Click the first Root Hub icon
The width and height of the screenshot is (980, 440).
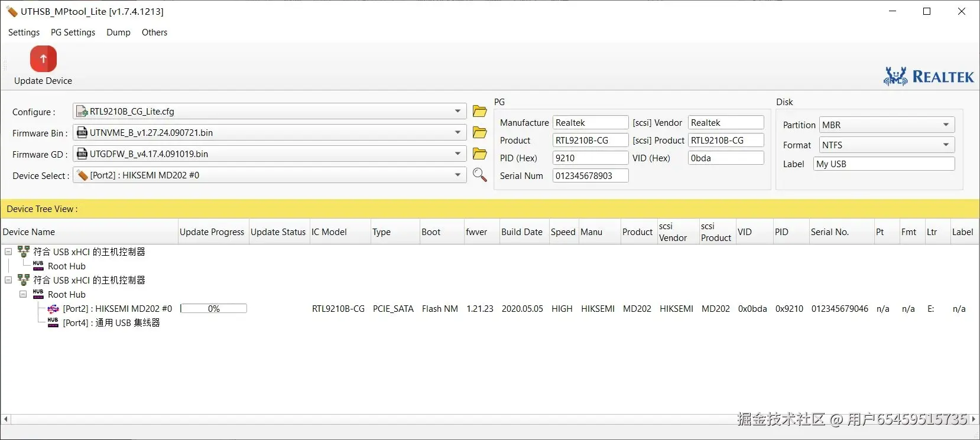click(38, 266)
